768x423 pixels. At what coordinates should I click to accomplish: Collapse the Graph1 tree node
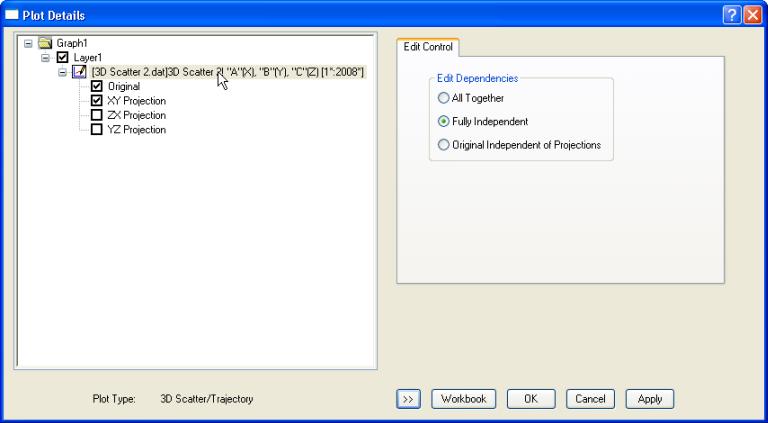click(x=27, y=44)
